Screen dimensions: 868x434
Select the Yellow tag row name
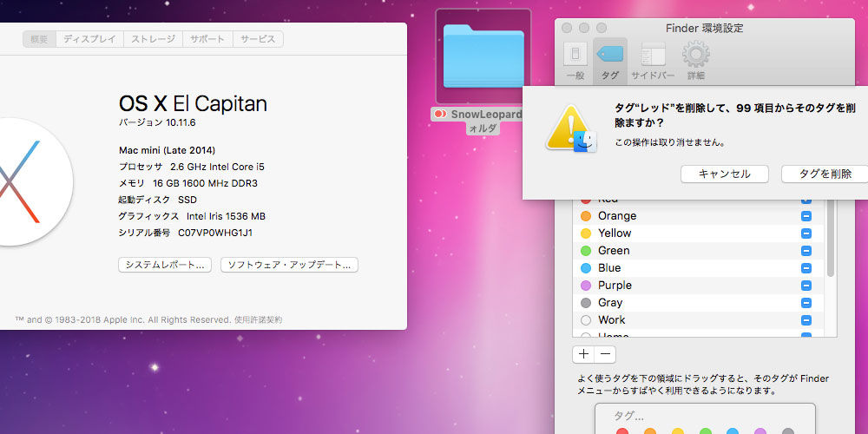[615, 233]
